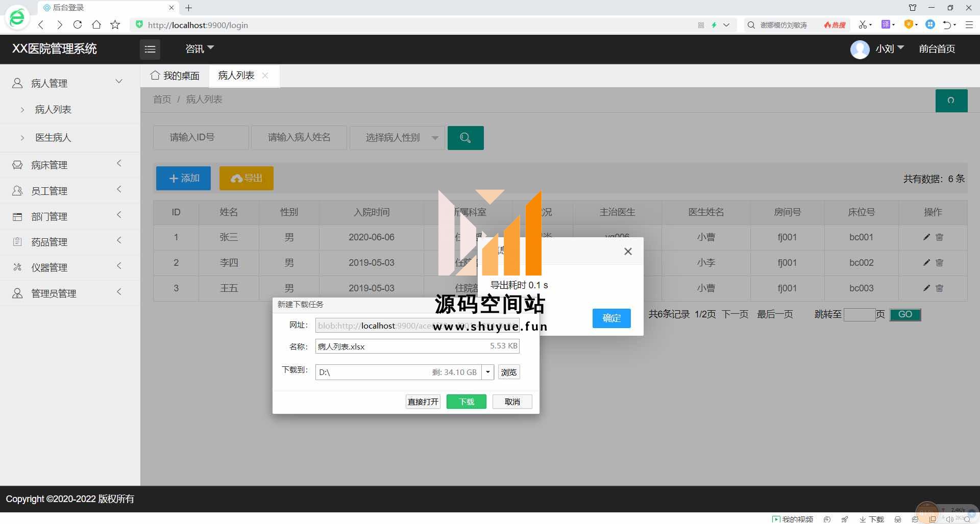Click the green 下载 button
980x524 pixels.
pyautogui.click(x=467, y=402)
